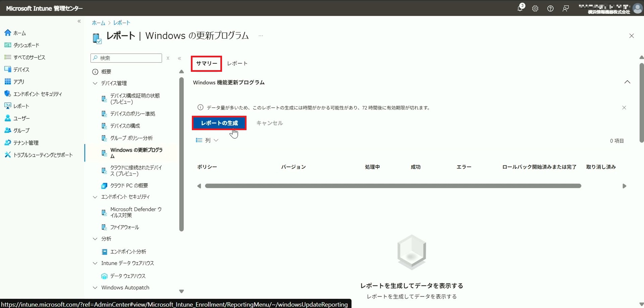Sort by the 成功 column header
This screenshot has height=308, width=644.
click(416, 167)
